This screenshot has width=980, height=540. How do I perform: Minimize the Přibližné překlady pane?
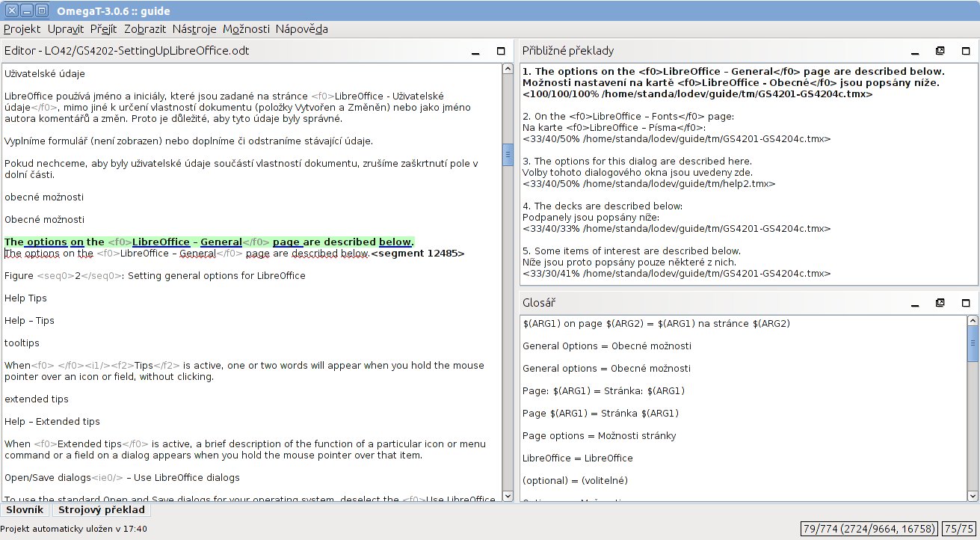tap(913, 52)
